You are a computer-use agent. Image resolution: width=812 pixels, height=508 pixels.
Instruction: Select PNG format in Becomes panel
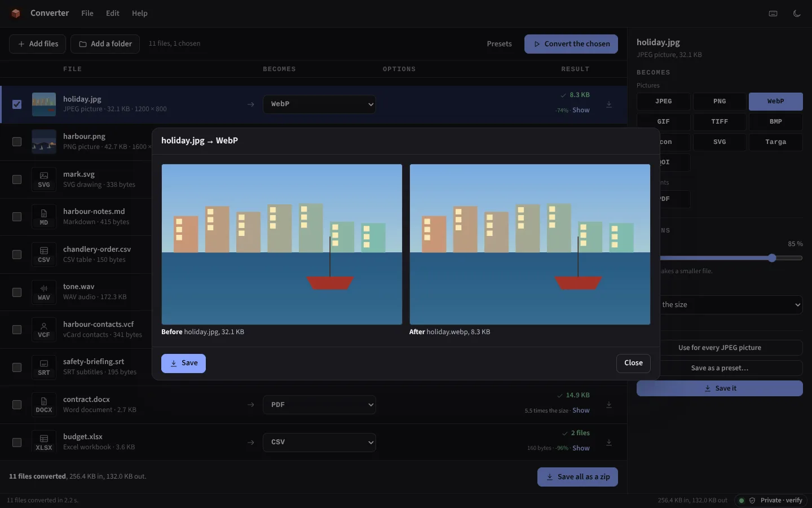click(x=720, y=102)
